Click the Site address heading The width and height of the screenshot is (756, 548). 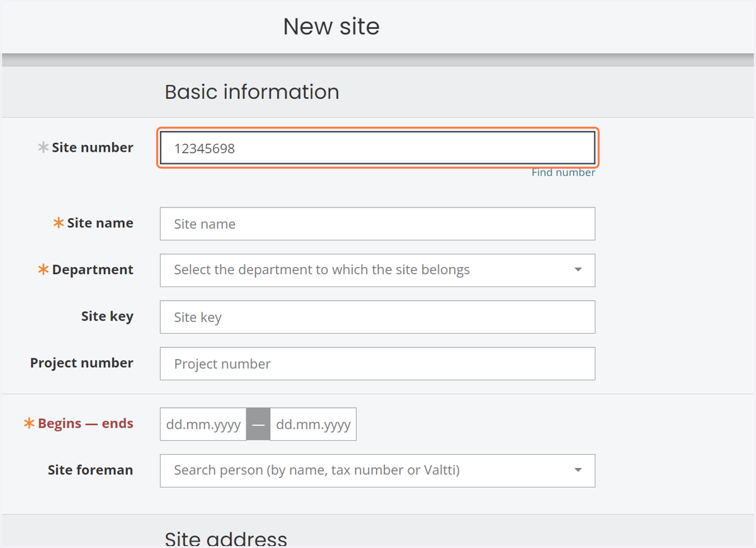[226, 539]
